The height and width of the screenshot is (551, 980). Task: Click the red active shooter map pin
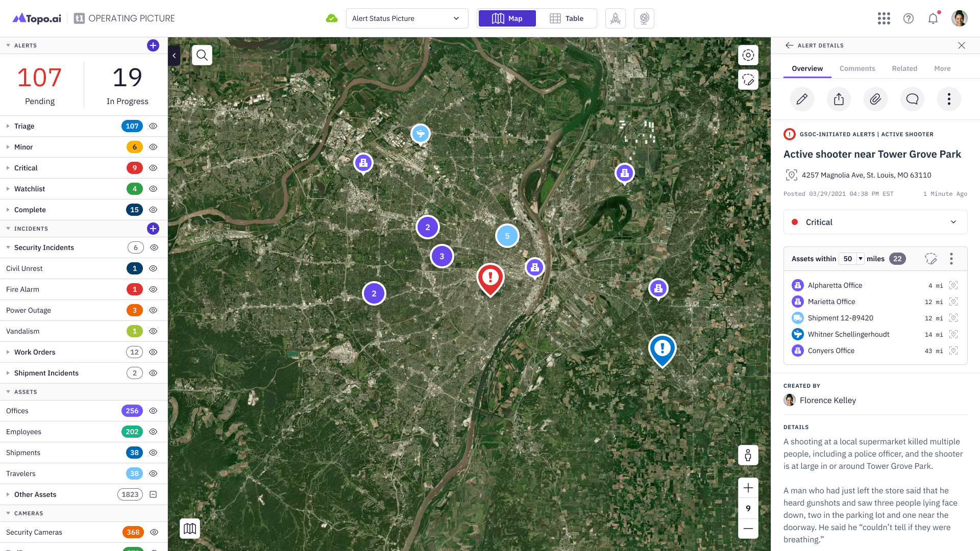click(x=490, y=279)
